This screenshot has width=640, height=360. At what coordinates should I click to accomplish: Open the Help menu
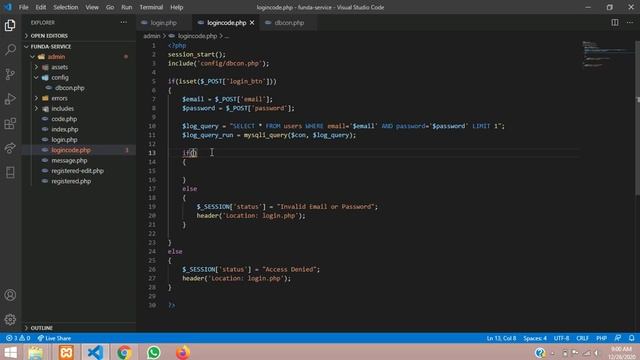point(176,7)
